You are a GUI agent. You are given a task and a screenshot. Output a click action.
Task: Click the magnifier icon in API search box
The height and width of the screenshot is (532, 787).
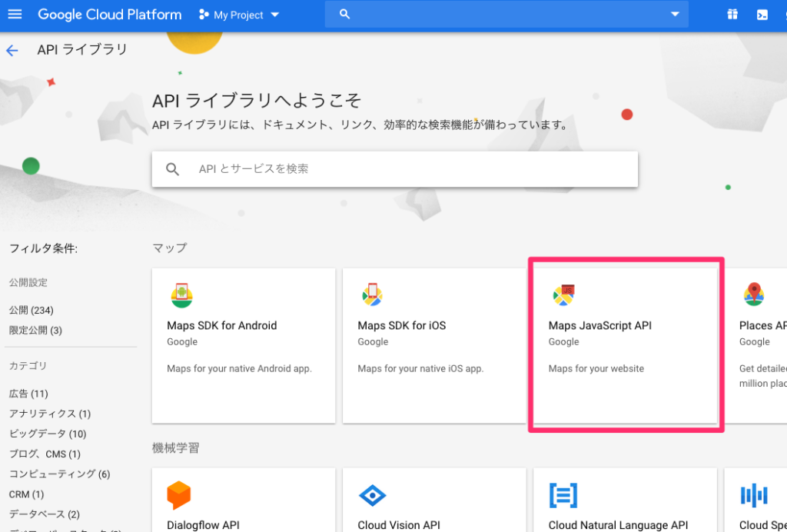click(x=172, y=169)
